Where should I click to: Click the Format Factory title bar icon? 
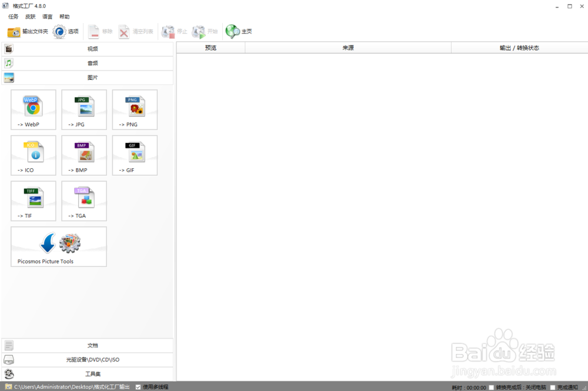5,6
